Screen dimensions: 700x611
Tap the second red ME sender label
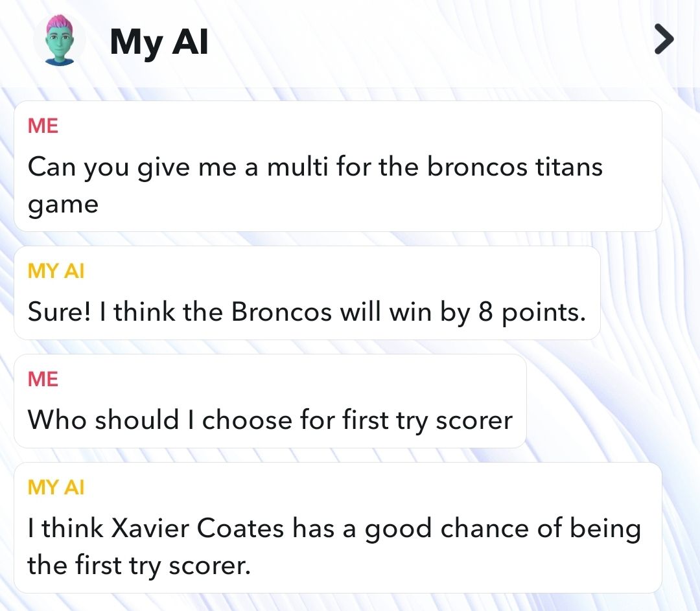(x=43, y=379)
